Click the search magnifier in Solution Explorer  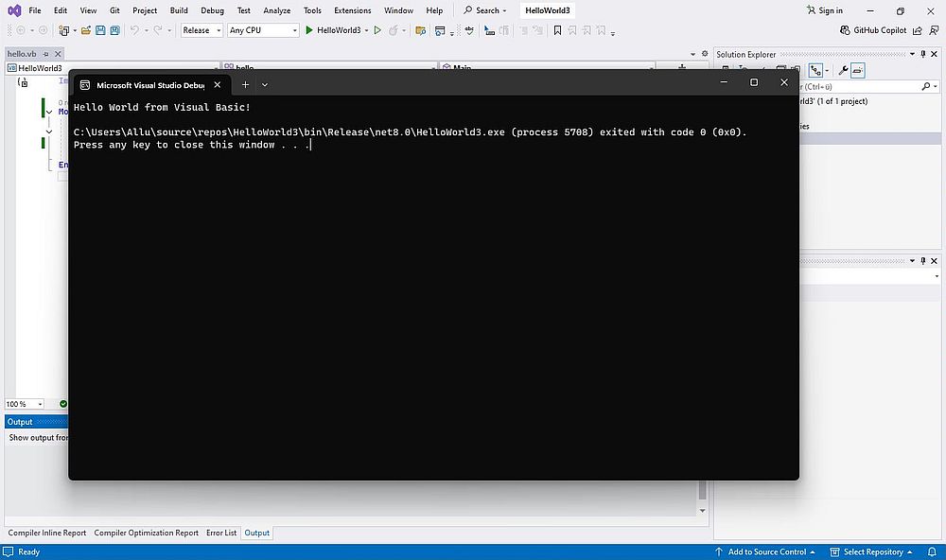pyautogui.click(x=926, y=87)
